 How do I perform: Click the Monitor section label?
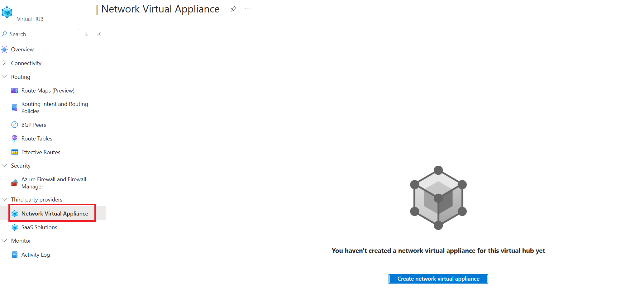pos(21,241)
